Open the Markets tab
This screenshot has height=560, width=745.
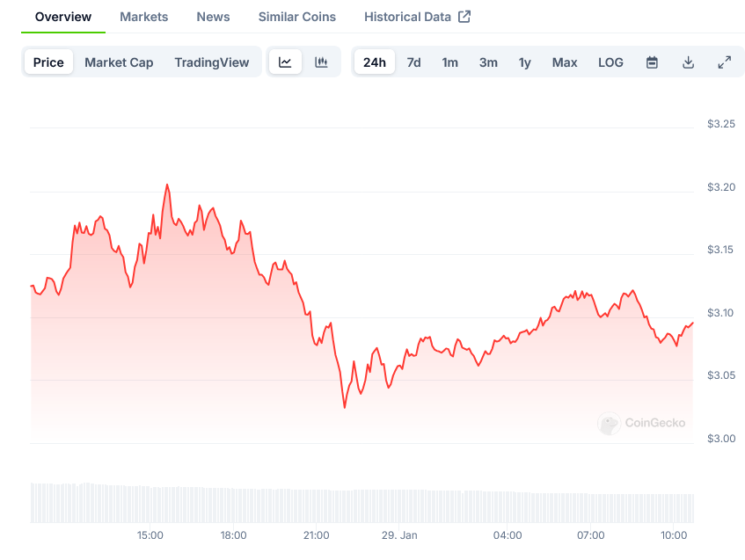coord(144,17)
